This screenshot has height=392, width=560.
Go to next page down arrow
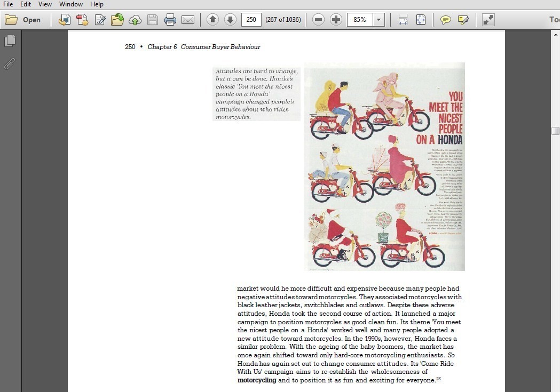pos(231,20)
